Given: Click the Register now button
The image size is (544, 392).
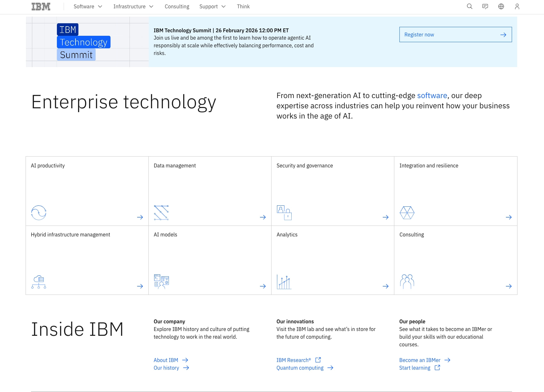Looking at the screenshot, I should [x=455, y=35].
